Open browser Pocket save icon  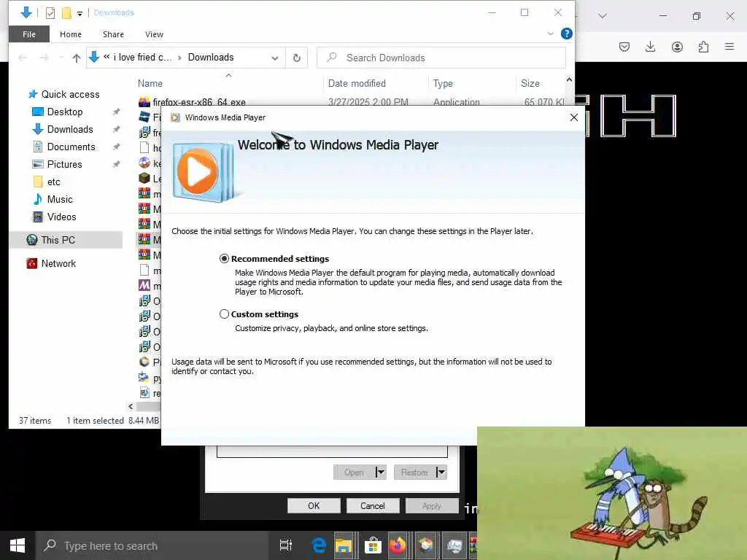click(624, 47)
